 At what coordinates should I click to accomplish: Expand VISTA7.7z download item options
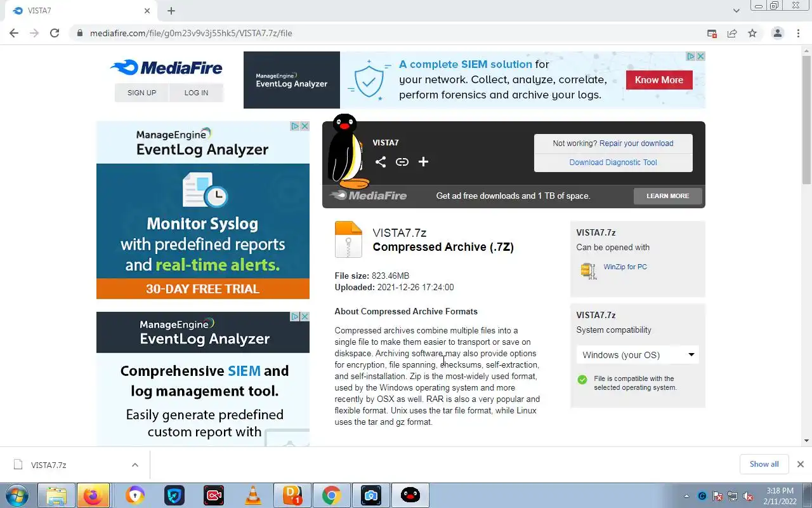pyautogui.click(x=135, y=465)
